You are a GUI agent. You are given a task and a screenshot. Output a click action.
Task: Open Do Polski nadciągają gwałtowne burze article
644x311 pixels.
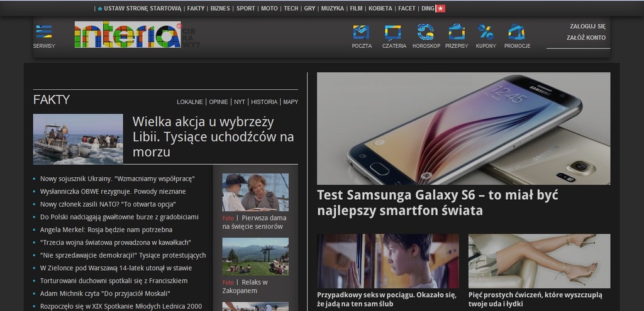tap(119, 217)
